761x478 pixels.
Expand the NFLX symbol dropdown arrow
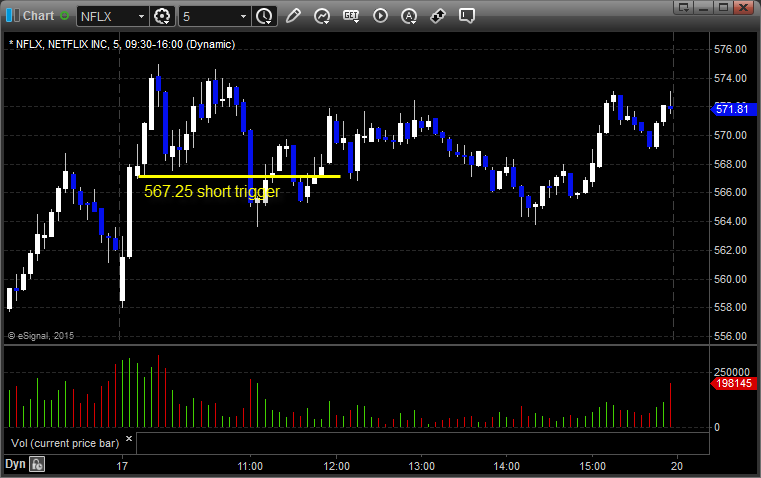pyautogui.click(x=141, y=16)
